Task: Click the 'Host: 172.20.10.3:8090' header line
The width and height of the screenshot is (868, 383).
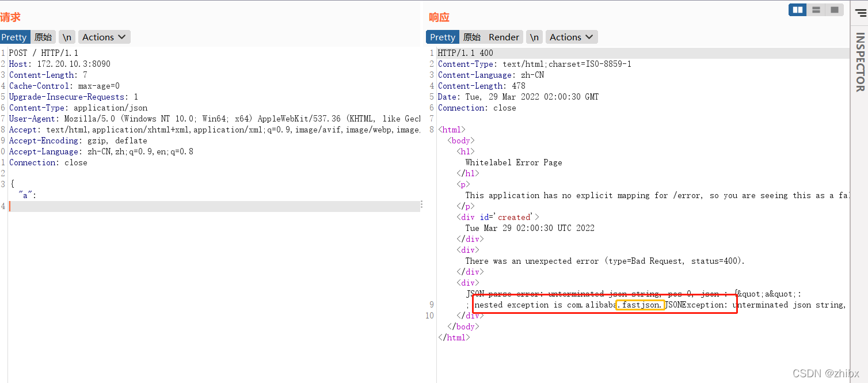Action: (x=60, y=64)
